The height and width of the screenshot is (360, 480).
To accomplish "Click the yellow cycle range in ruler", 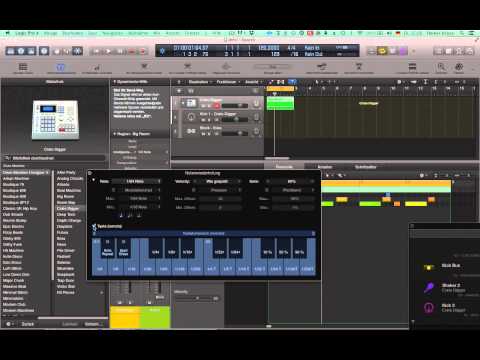I will pos(280,89).
